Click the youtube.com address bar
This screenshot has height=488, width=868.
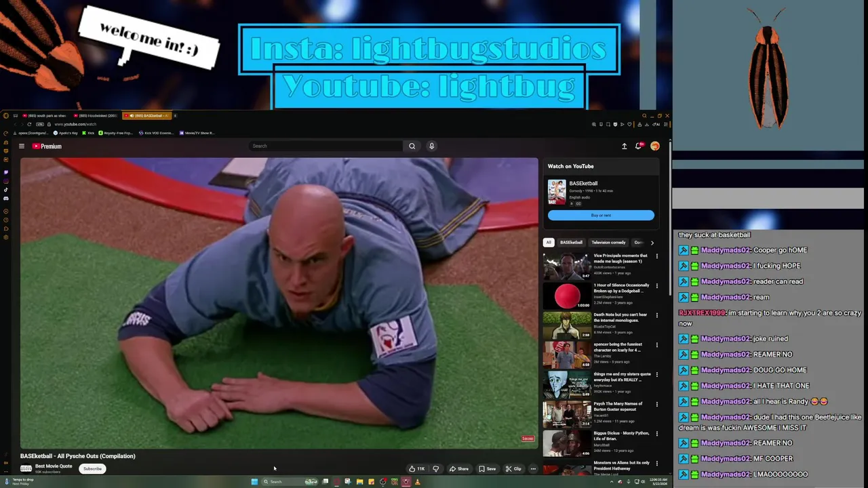(x=75, y=124)
